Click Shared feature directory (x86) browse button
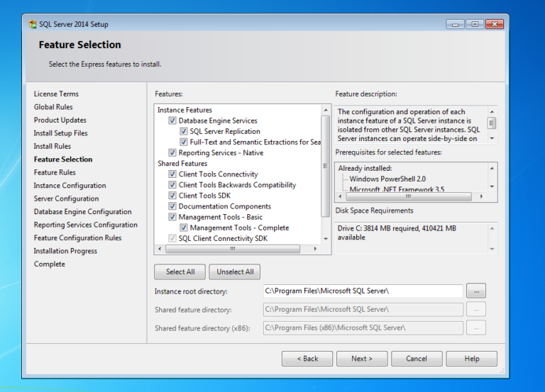The width and height of the screenshot is (545, 392). [476, 328]
